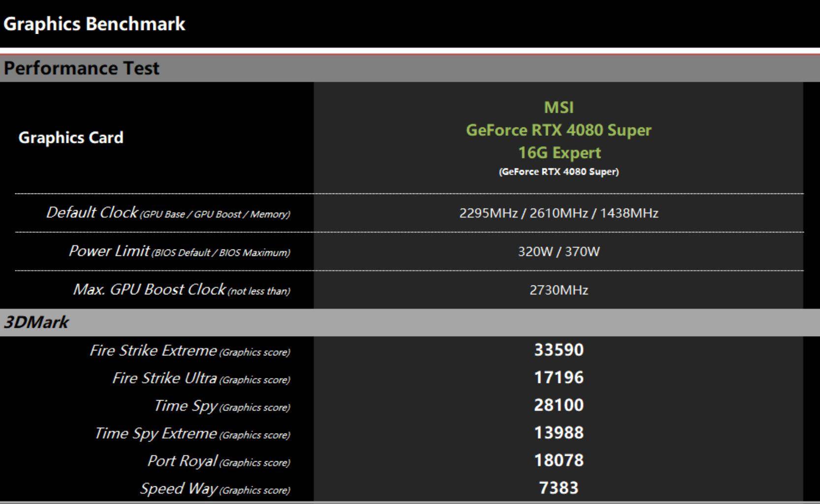
Task: Select the '(GeForce RTX 4080 Super)' subtitle
Action: (x=559, y=172)
